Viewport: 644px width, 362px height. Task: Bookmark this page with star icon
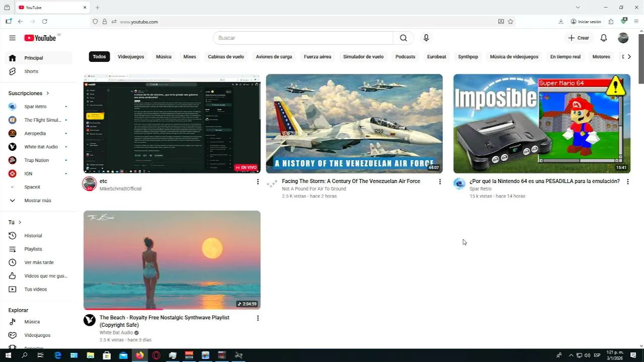pos(510,22)
